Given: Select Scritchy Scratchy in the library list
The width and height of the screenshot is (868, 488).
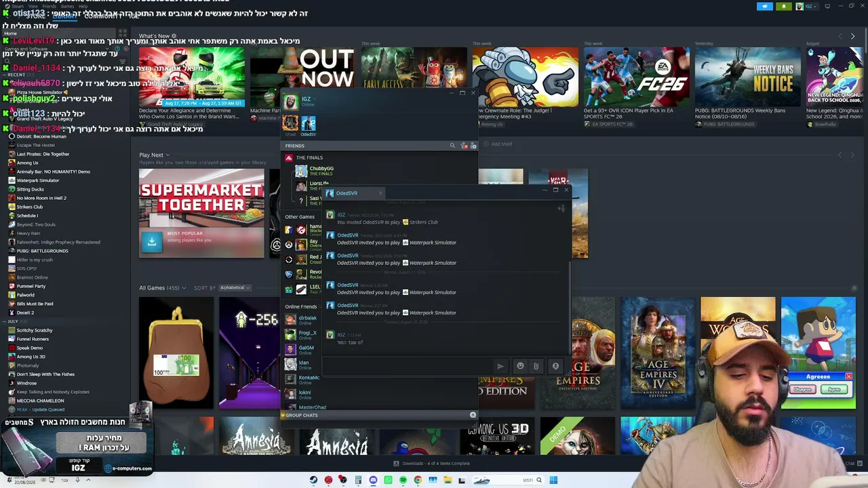Looking at the screenshot, I should [35, 330].
